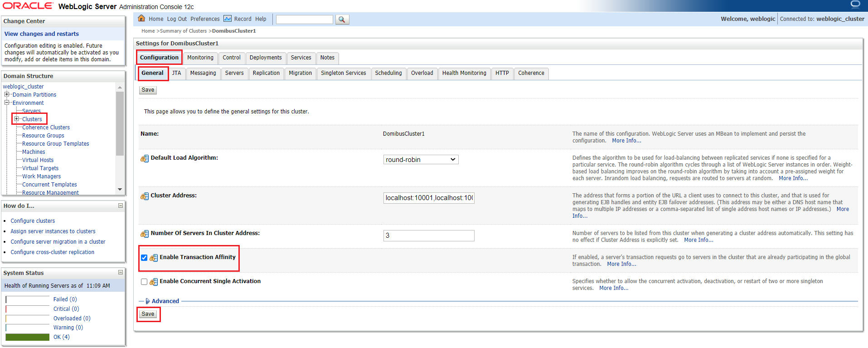
Task: Click the top Save button
Action: click(x=148, y=90)
